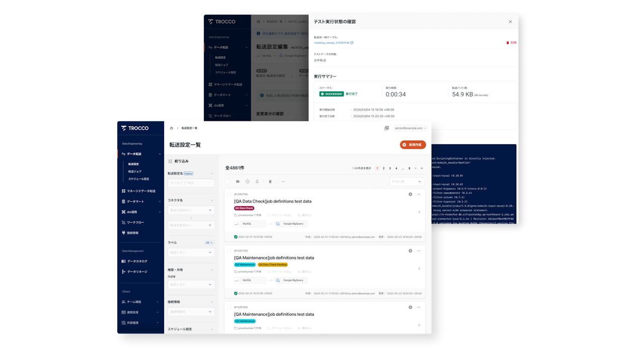Toggle the select-all checkbox above the list
The width and height of the screenshot is (644, 362).
coord(227,182)
